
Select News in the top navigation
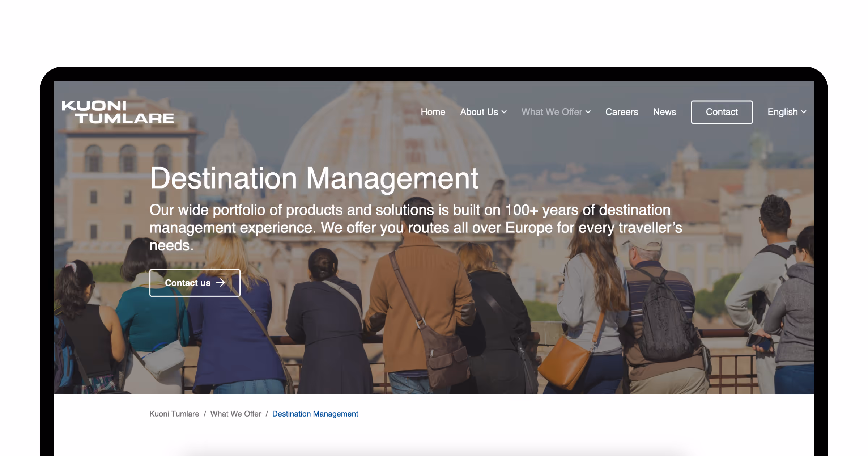coord(664,112)
